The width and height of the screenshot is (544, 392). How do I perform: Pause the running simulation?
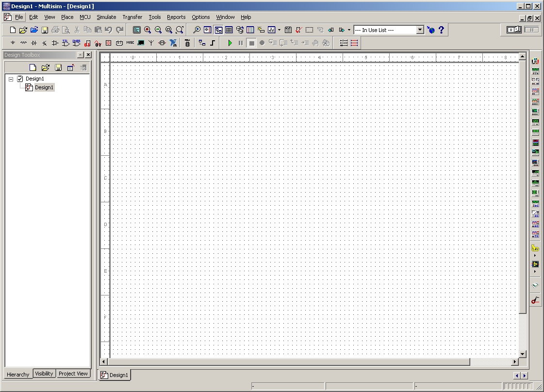(241, 43)
